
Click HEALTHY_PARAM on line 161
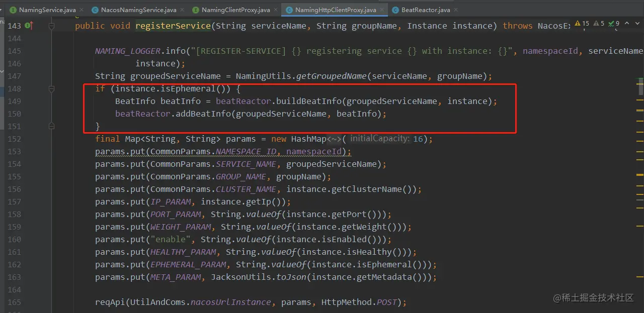(183, 252)
